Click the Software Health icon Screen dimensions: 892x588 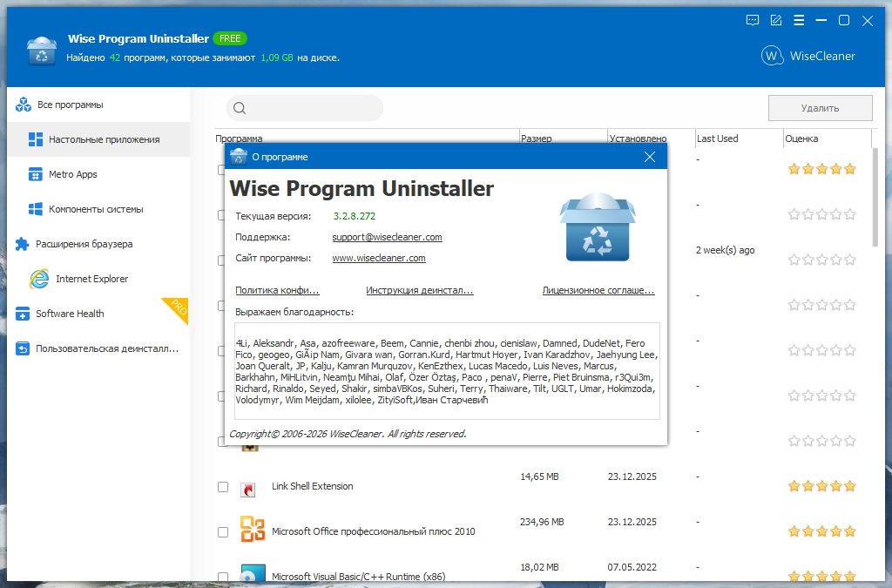click(22, 314)
